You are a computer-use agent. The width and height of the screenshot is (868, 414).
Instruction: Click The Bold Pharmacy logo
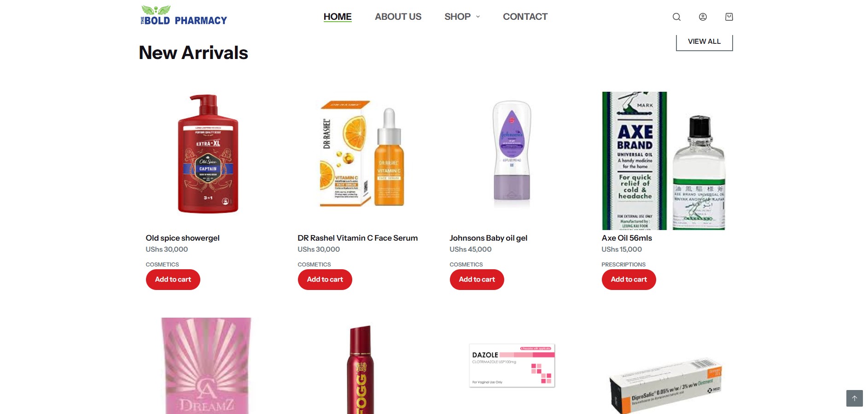pyautogui.click(x=184, y=15)
